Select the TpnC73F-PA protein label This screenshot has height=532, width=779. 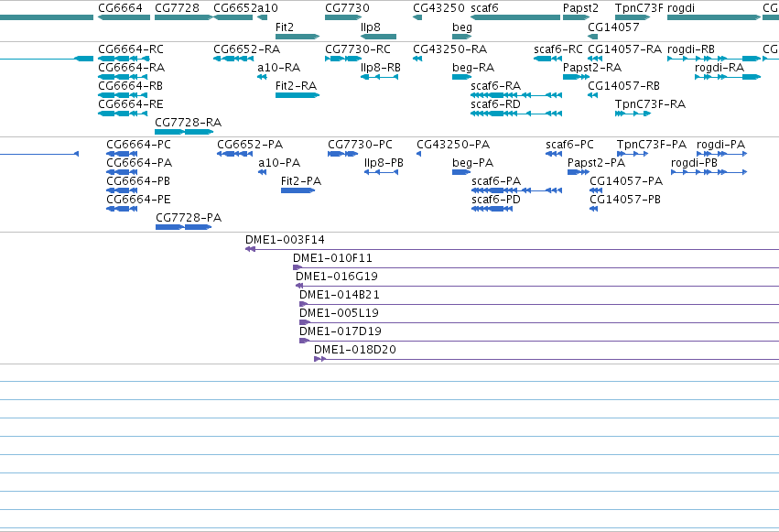click(x=652, y=145)
